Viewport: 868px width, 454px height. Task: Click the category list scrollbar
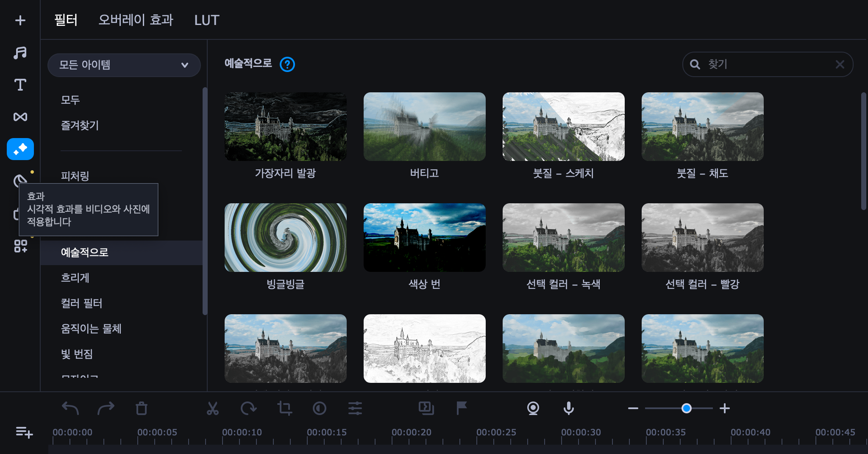coord(205,201)
